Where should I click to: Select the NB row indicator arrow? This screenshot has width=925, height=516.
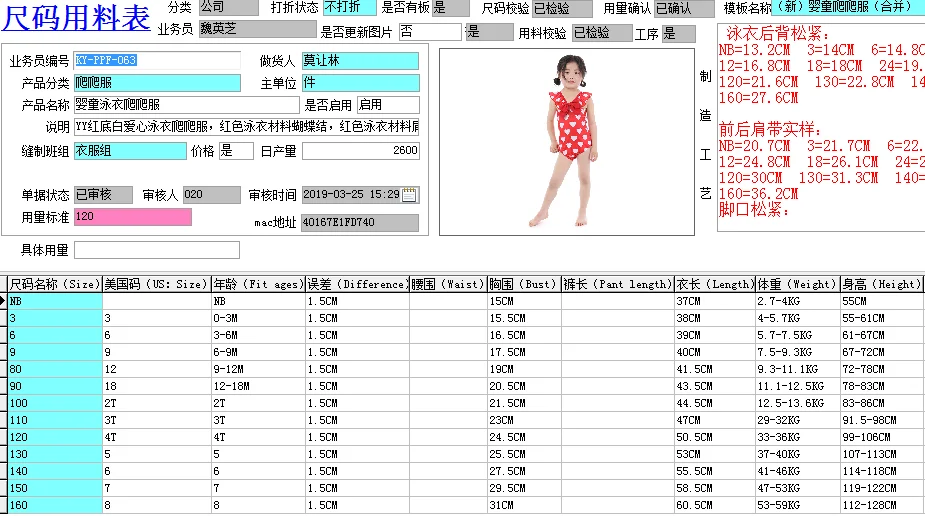point(3,301)
